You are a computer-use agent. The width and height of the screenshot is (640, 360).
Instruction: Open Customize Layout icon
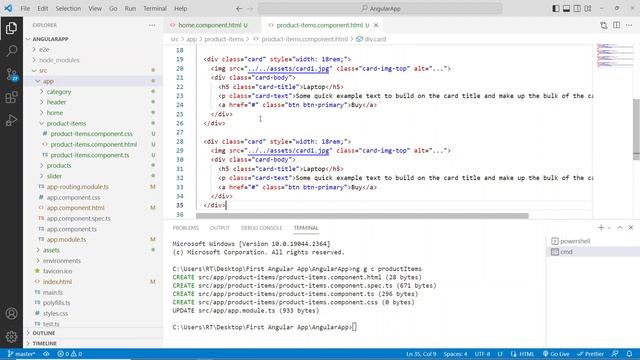(x=588, y=9)
